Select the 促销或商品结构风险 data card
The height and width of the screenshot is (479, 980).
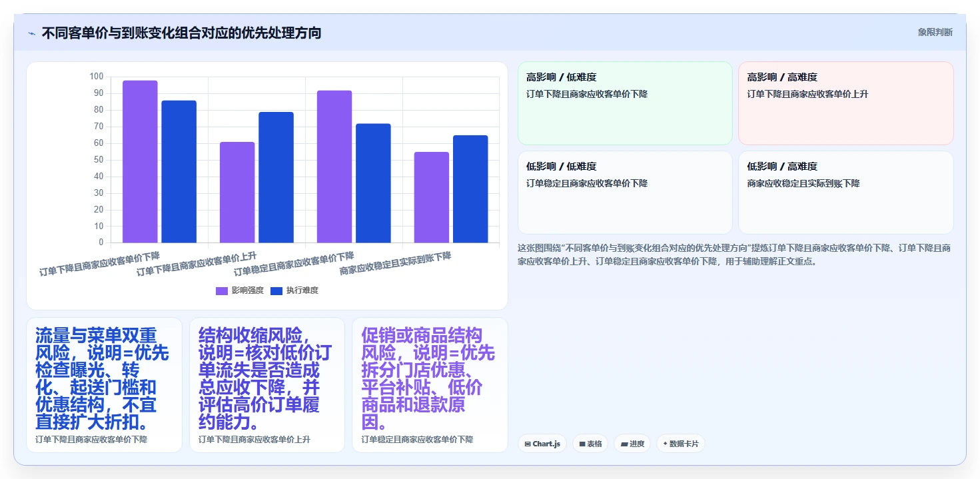pyautogui.click(x=430, y=385)
